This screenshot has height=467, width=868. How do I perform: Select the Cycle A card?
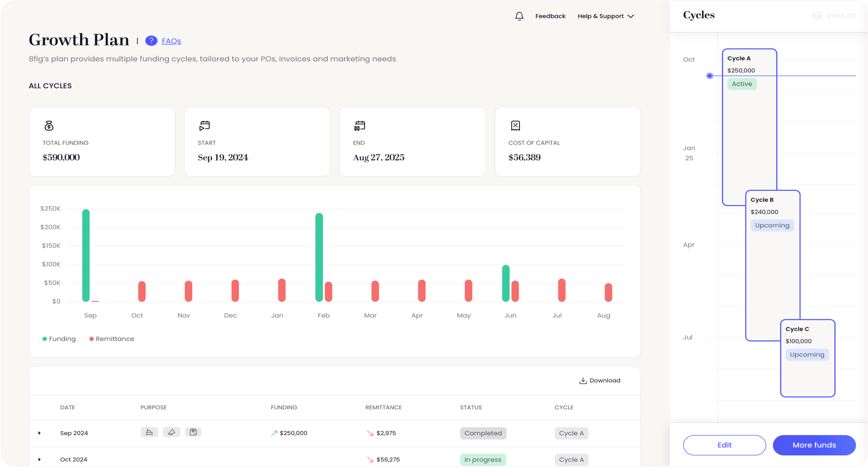point(749,127)
